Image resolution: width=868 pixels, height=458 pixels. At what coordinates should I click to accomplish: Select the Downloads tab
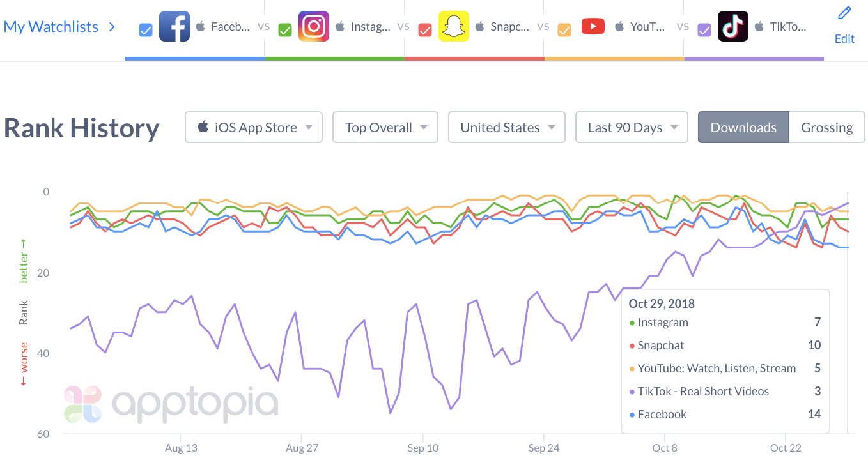click(743, 127)
